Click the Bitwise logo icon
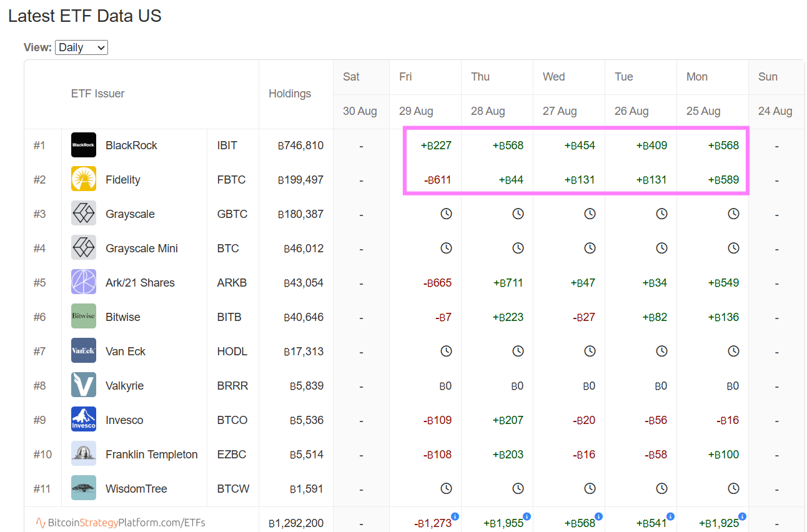 click(84, 317)
